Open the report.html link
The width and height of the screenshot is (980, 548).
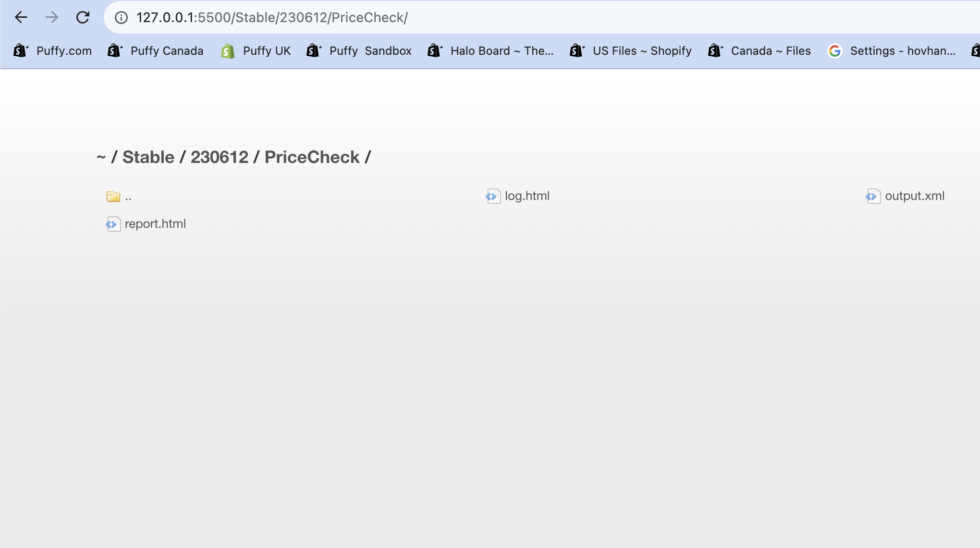155,224
